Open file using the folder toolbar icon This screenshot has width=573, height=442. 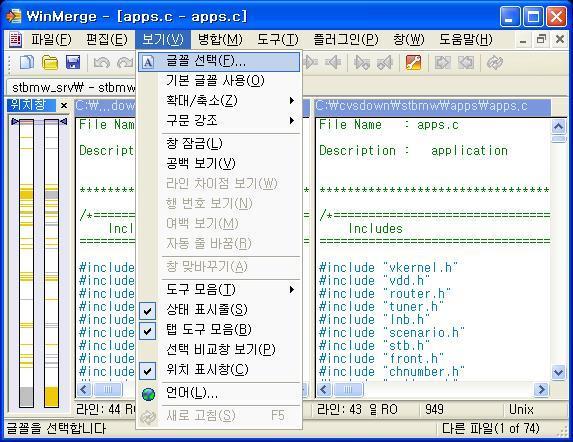pos(50,62)
